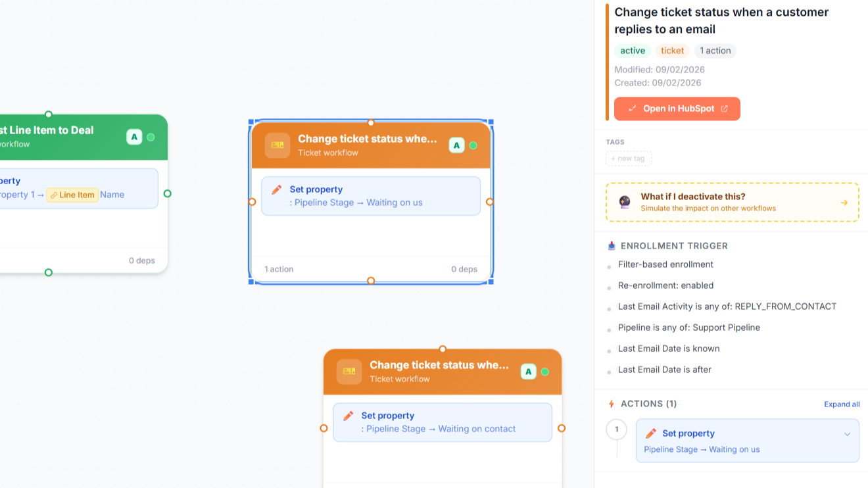Open the 'What if I deactivate this?' arrow
Image resolution: width=868 pixels, height=488 pixels.
(844, 203)
